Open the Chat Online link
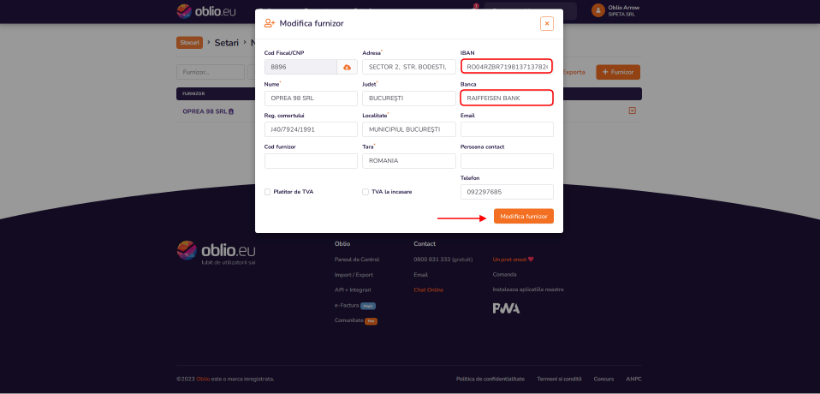The image size is (820, 394). pos(428,290)
